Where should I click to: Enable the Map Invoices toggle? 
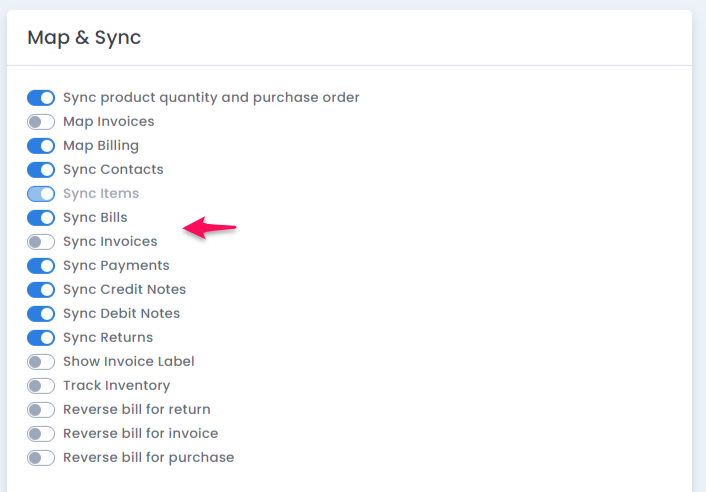tap(41, 122)
